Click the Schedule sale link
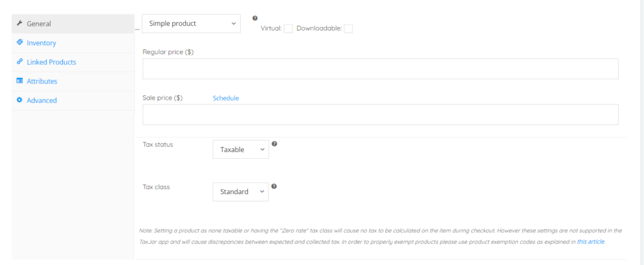Image resolution: width=644 pixels, height=265 pixels. click(x=226, y=98)
